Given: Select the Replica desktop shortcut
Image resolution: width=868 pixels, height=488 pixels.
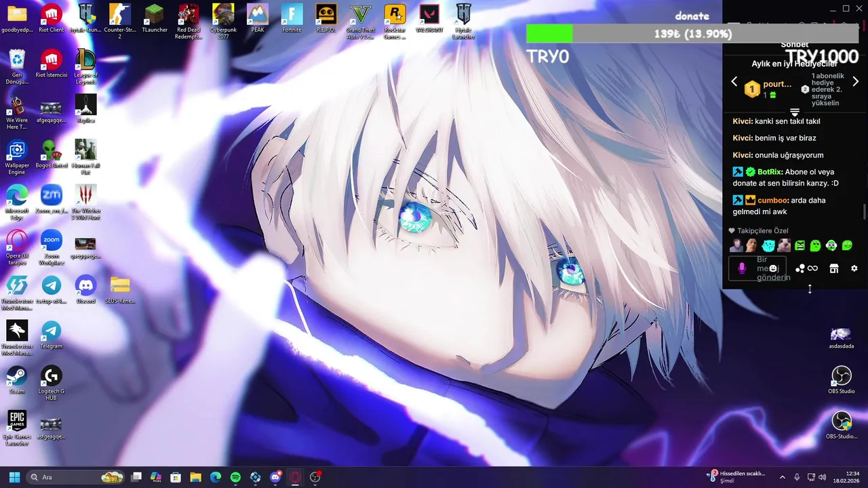Looking at the screenshot, I should (x=85, y=108).
